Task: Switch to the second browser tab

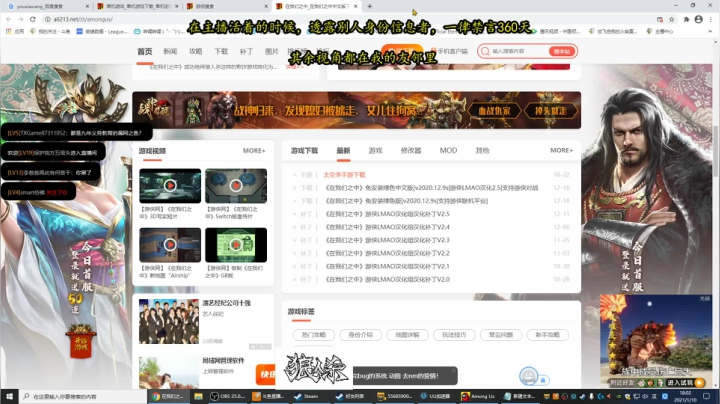Action: point(137,6)
